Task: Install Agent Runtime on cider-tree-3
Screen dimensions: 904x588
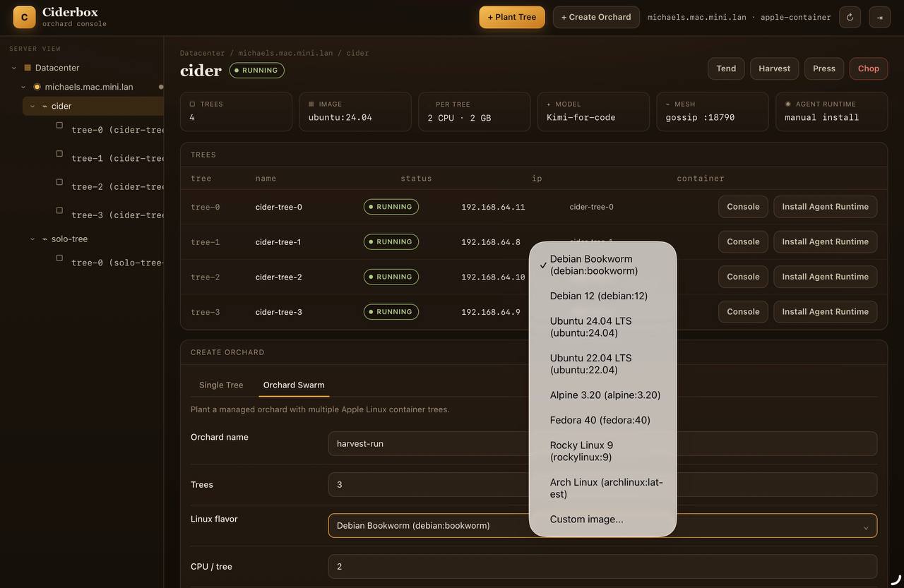Action: pyautogui.click(x=826, y=311)
